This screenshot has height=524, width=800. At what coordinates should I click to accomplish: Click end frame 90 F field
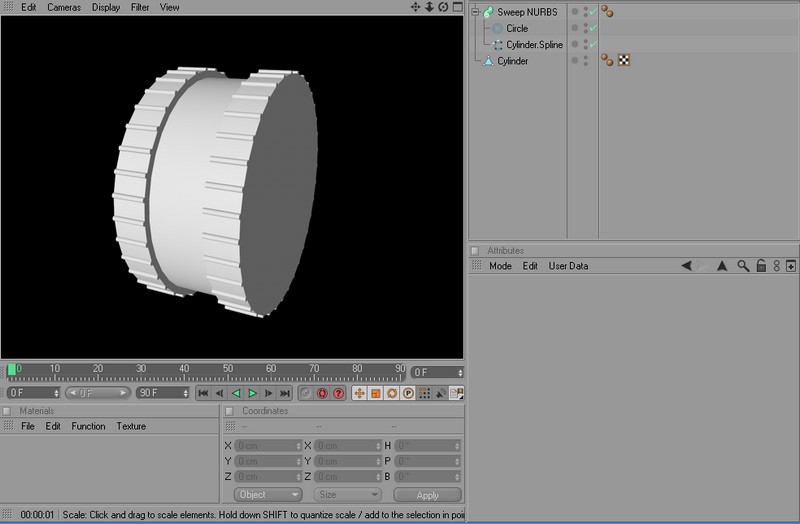point(163,393)
